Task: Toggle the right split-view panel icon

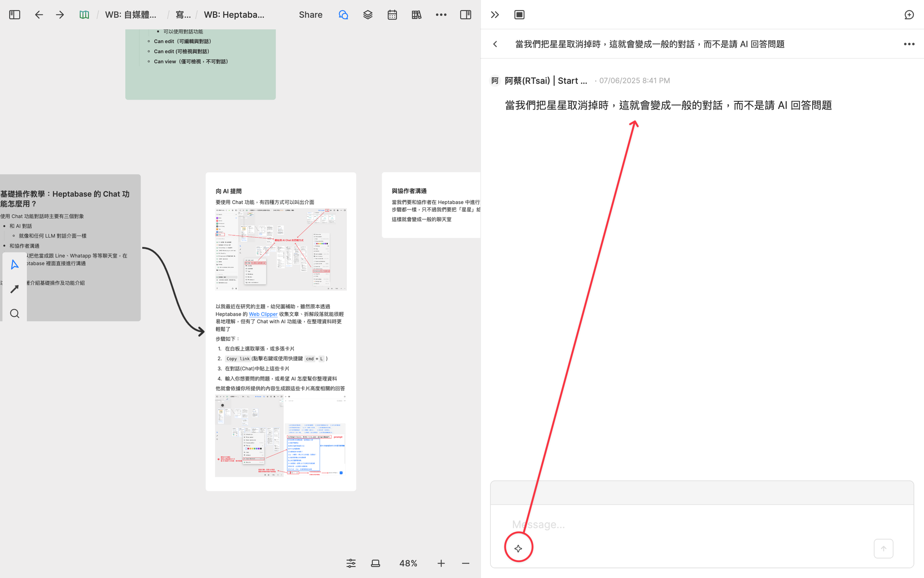Action: [x=466, y=14]
